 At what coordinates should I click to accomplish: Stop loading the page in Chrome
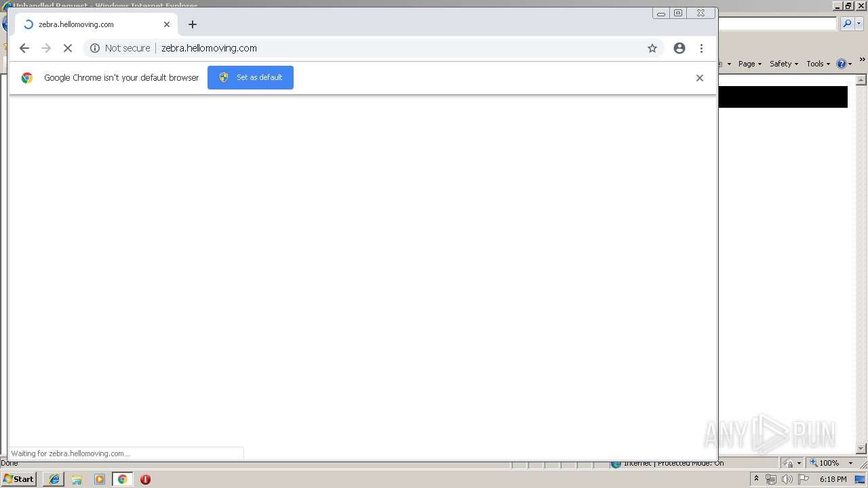point(68,48)
